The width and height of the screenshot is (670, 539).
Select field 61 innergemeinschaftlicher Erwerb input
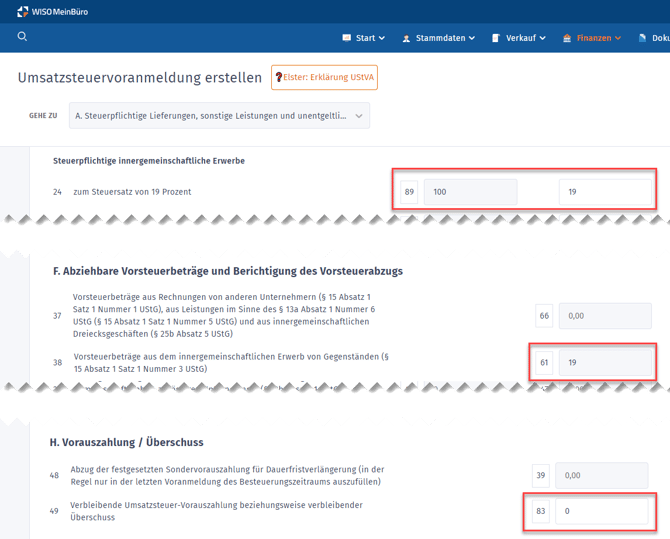pos(605,362)
